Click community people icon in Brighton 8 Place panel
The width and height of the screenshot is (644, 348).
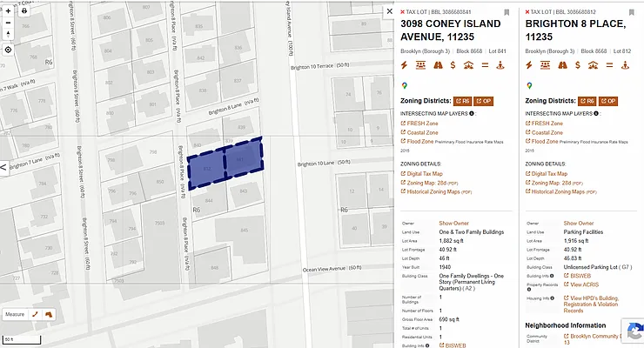545,65
